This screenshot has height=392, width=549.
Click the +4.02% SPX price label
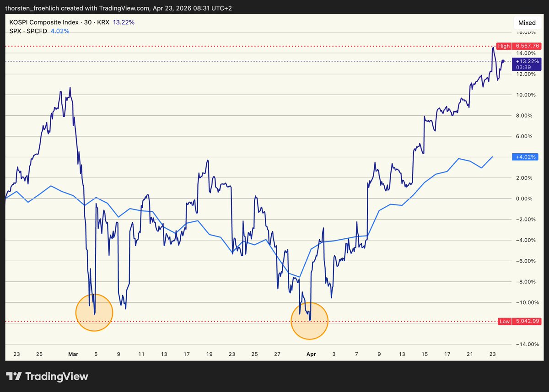tap(525, 156)
